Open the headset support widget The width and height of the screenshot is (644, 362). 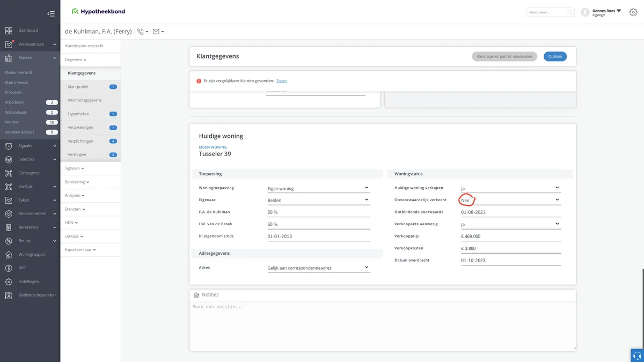pos(637,356)
